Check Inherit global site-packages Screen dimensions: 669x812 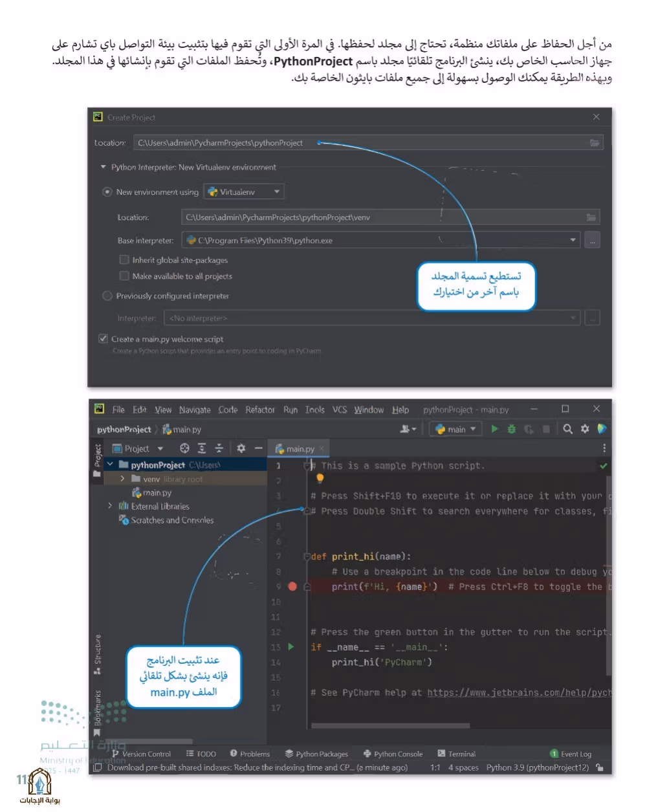click(124, 259)
